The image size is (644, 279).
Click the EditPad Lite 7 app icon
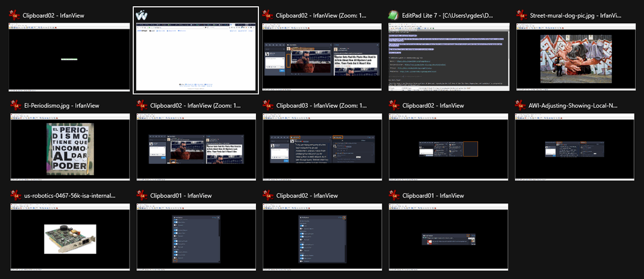tap(395, 15)
